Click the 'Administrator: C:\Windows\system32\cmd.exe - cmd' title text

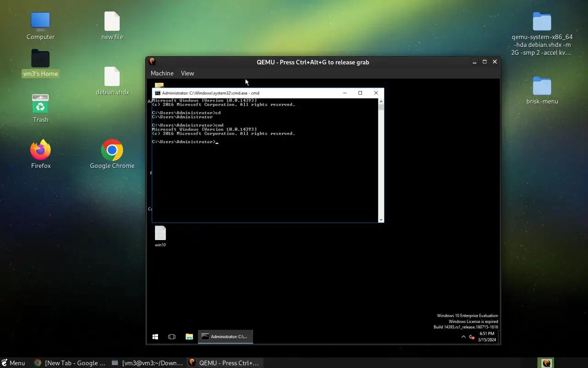click(211, 93)
